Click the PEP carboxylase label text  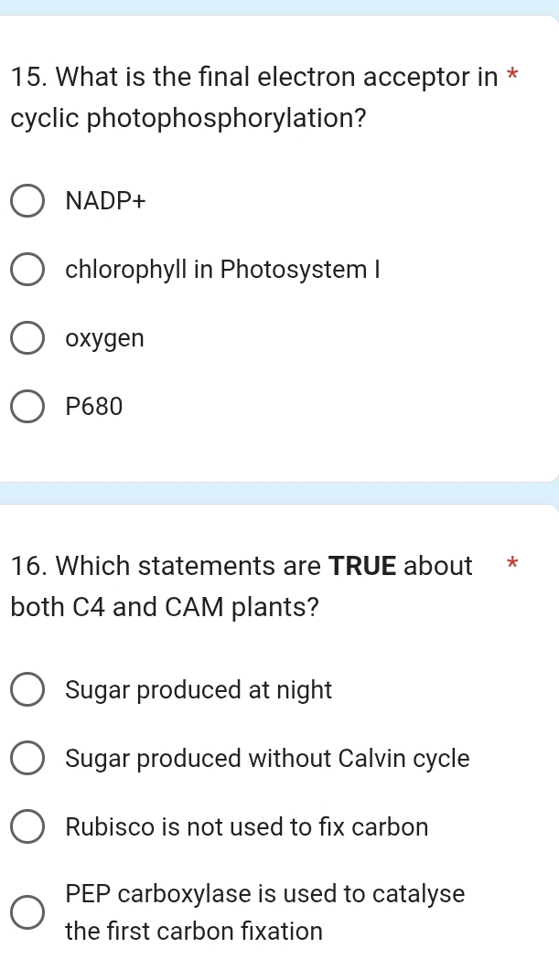(265, 911)
